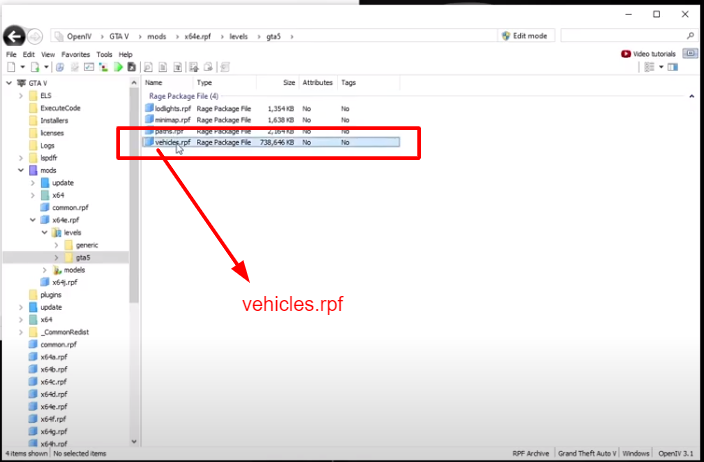Expand the generic folder node

[x=56, y=245]
